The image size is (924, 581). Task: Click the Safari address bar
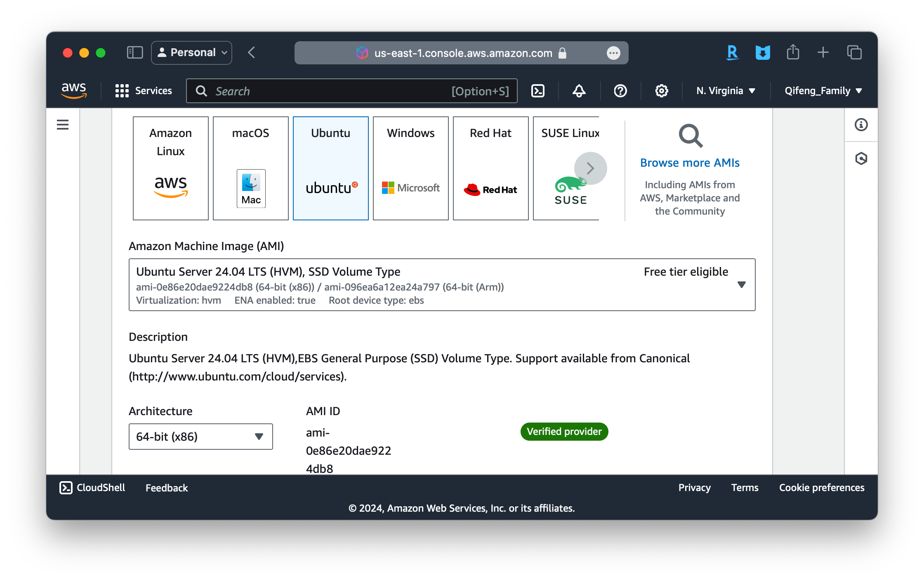462,53
